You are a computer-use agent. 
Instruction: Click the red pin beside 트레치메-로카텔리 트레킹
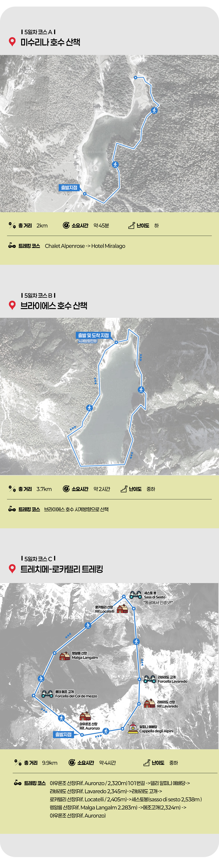click(12, 569)
